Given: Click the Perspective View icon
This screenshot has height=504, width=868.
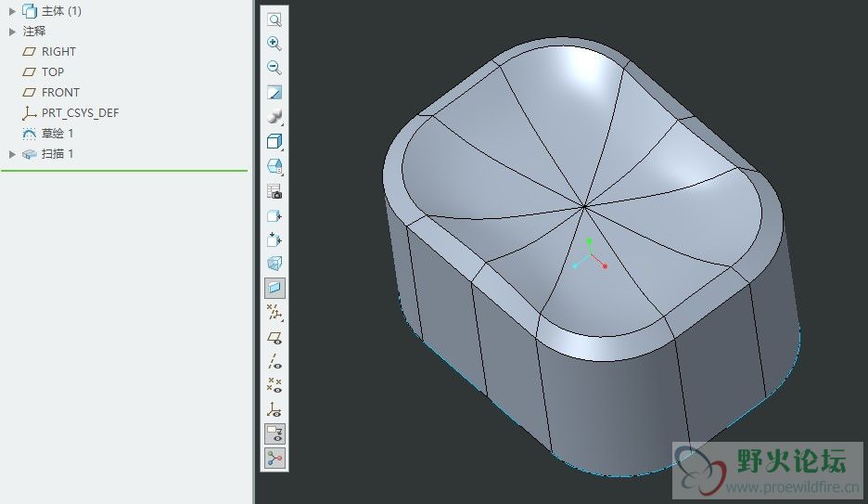Looking at the screenshot, I should 274,264.
